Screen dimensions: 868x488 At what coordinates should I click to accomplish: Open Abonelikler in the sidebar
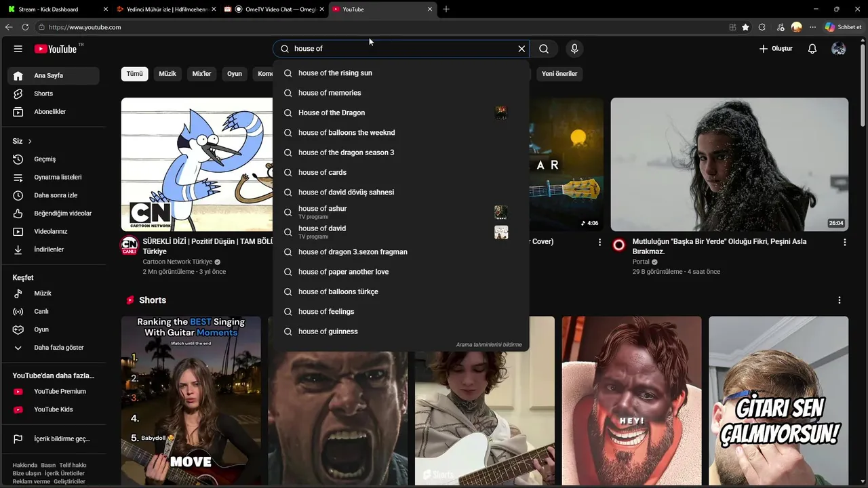54,112
